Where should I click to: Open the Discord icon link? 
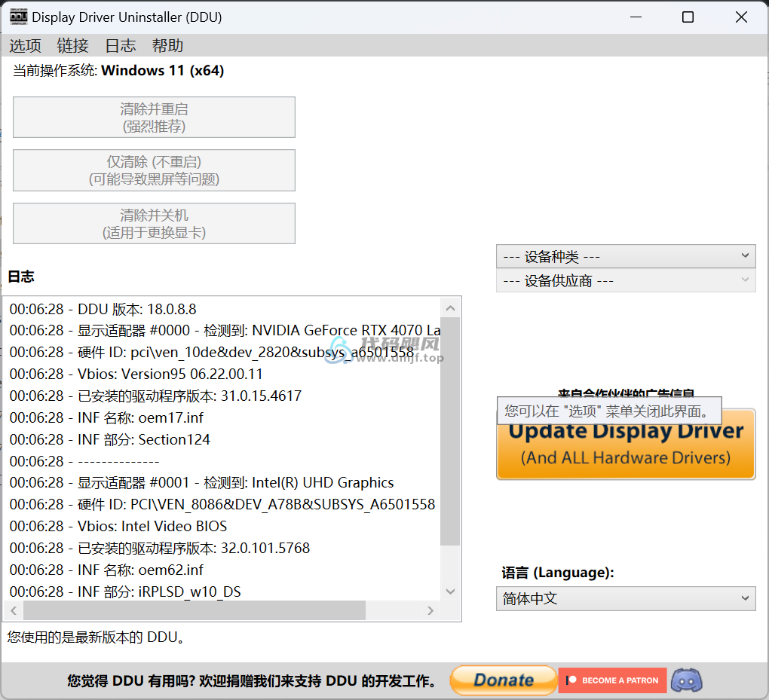pyautogui.click(x=686, y=680)
